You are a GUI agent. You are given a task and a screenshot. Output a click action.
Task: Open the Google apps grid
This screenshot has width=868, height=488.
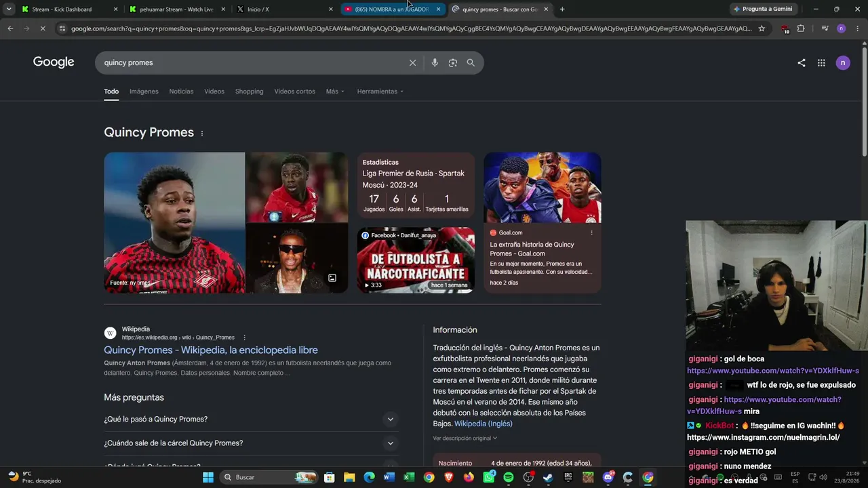click(821, 62)
